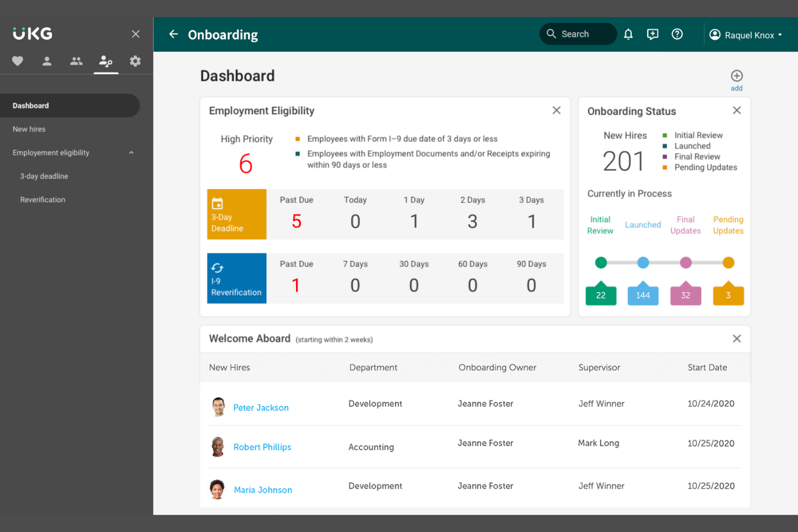The height and width of the screenshot is (532, 798).
Task: Click the back arrow next to Onboarding
Action: [x=173, y=34]
